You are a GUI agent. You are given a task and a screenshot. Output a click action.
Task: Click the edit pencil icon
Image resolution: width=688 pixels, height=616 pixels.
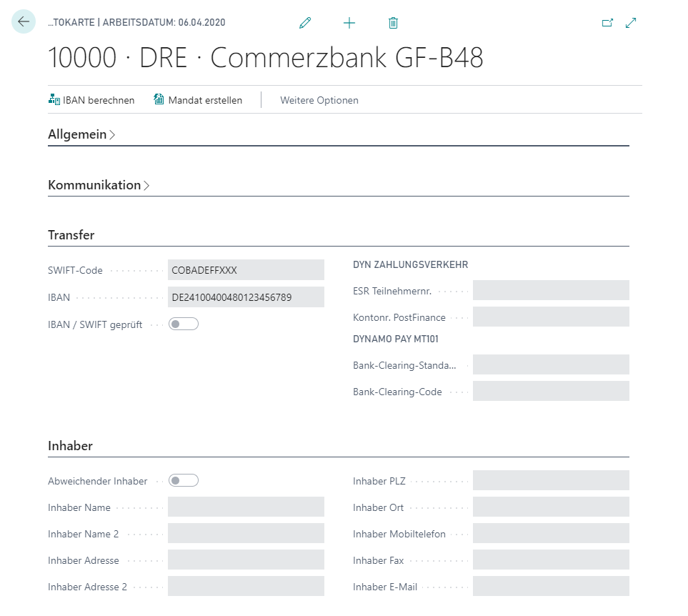pos(305,22)
